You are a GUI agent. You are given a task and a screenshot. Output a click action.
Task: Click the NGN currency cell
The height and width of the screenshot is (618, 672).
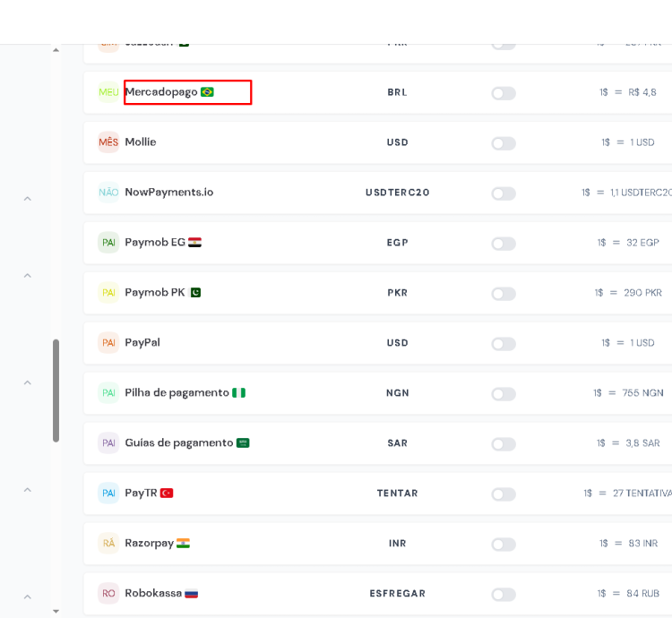pos(397,393)
